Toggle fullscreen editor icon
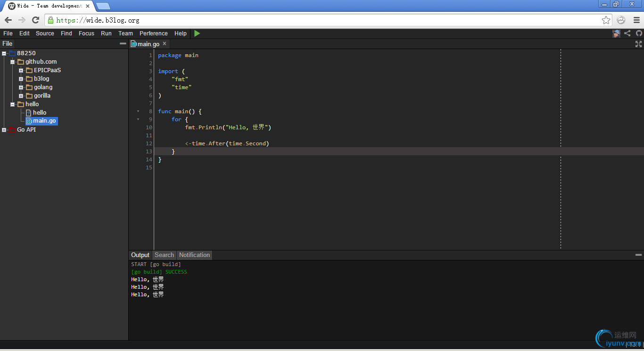The width and height of the screenshot is (644, 351). coord(638,44)
